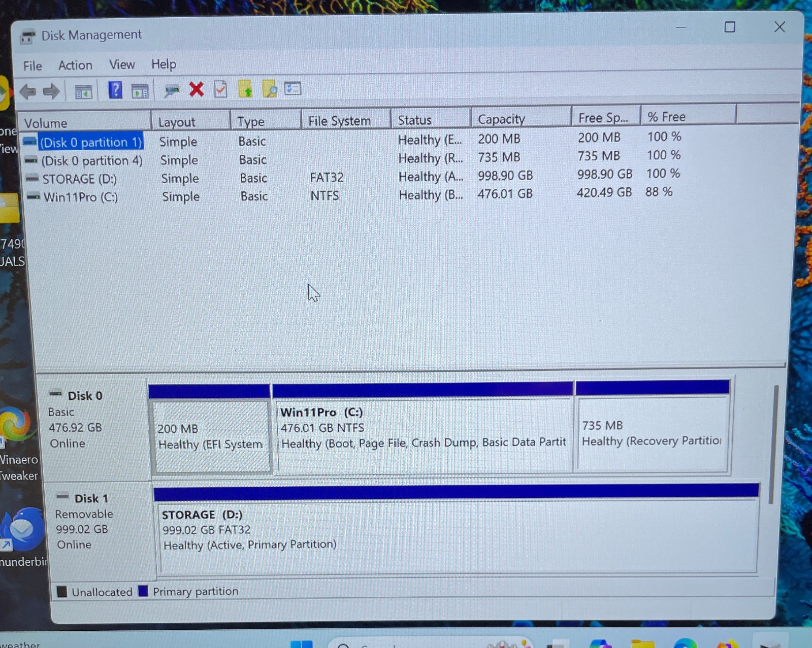Click folder with green arrow toolbar icon
812x648 pixels.
(245, 89)
